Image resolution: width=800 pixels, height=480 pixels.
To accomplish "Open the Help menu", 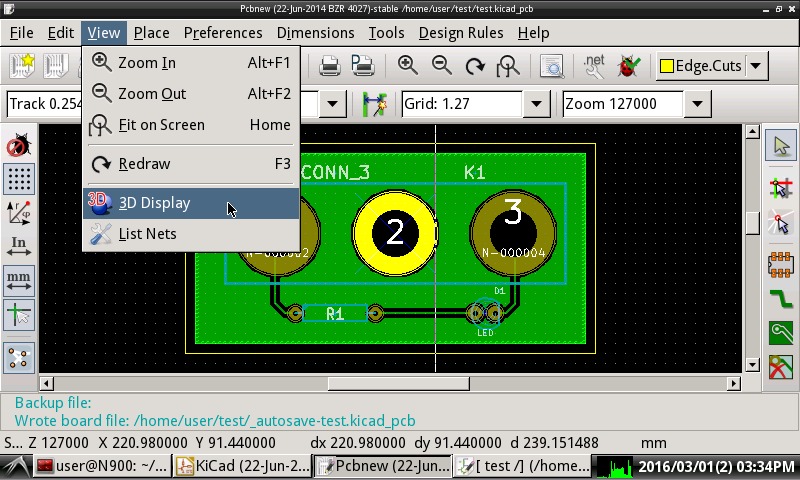I will [533, 33].
